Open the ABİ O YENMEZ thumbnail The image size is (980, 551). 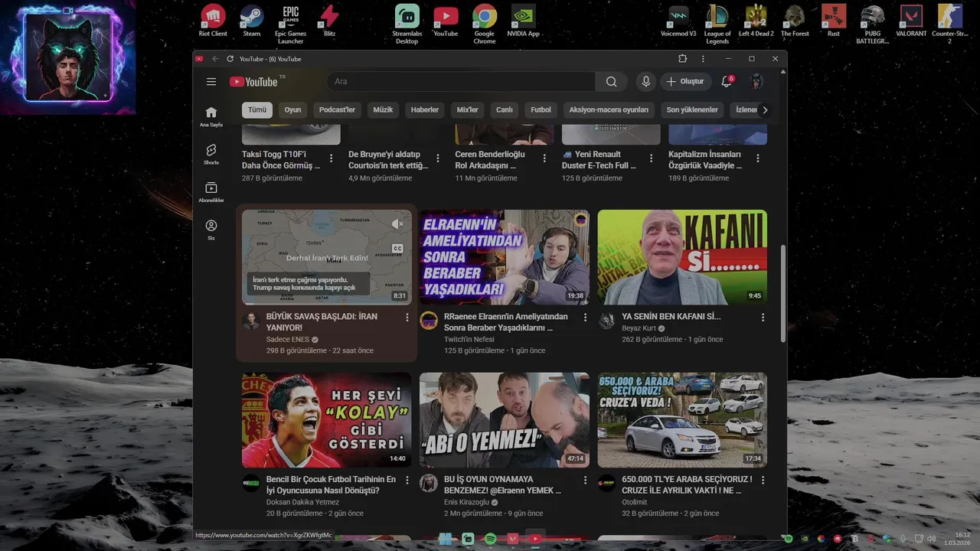pyautogui.click(x=505, y=420)
